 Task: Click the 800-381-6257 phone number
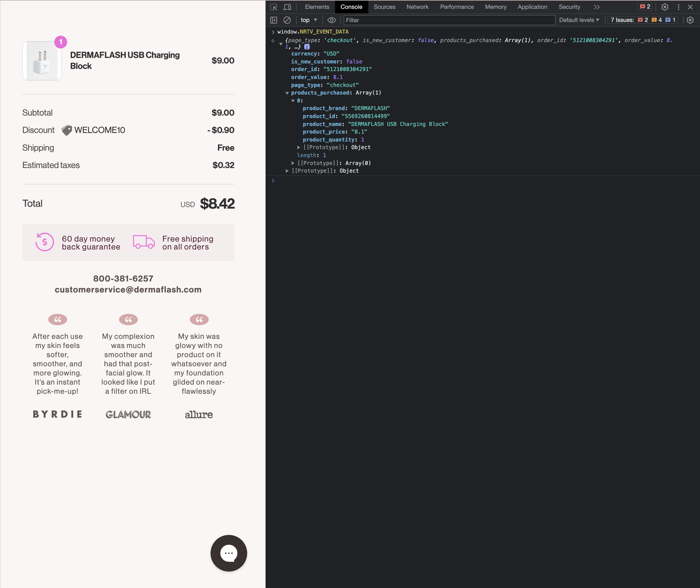(x=123, y=278)
